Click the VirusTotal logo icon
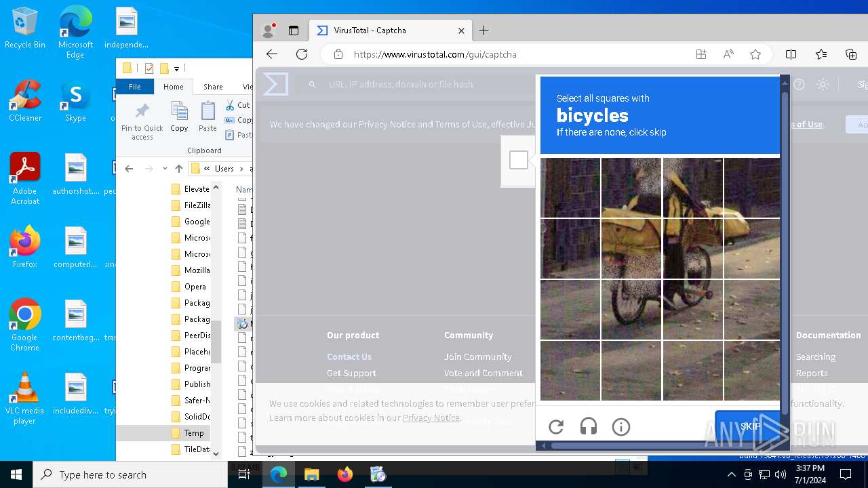The height and width of the screenshot is (488, 868). [276, 84]
